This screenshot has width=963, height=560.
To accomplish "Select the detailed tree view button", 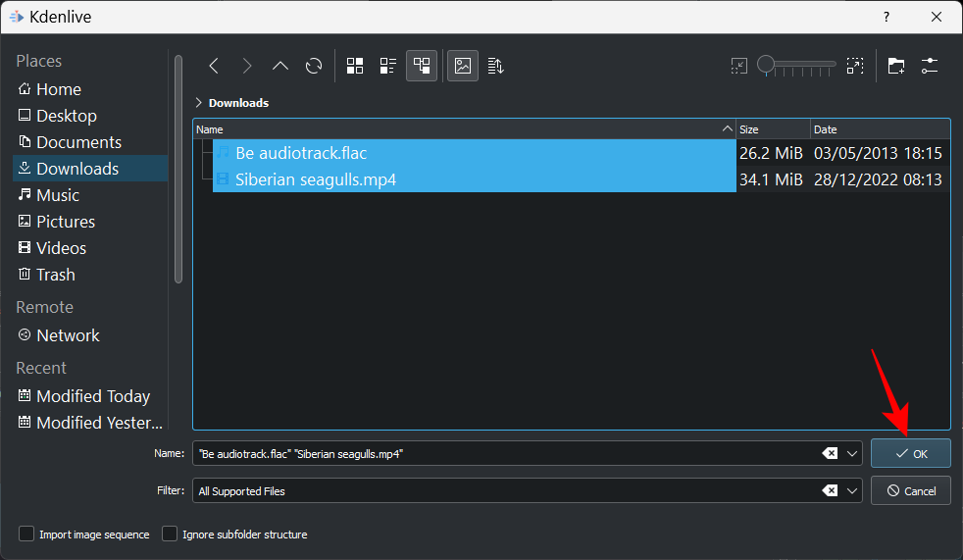I will [x=422, y=66].
